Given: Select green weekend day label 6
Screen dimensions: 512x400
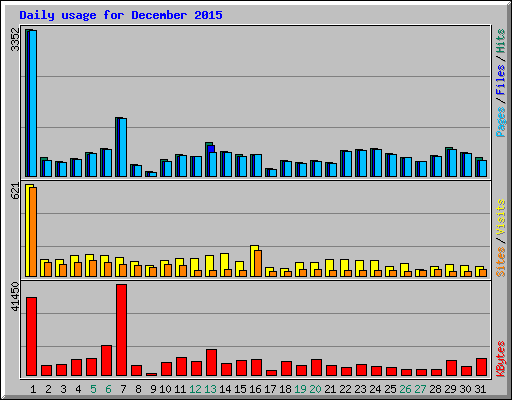Looking at the screenshot, I should click(108, 389).
